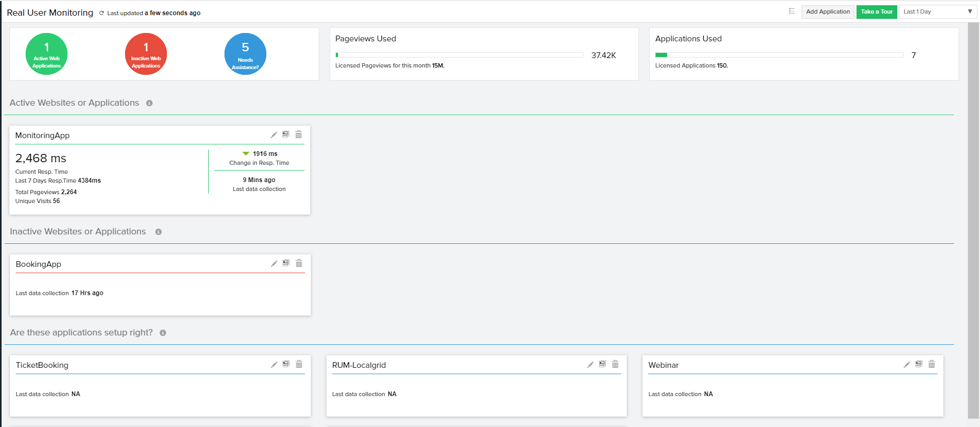Viewport: 980px width, 427px height.
Task: Delete TicketBooking using the trash icon
Action: pos(299,364)
